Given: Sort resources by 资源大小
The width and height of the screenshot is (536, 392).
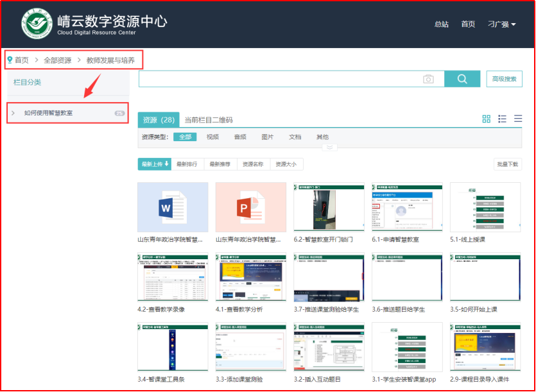Looking at the screenshot, I should click(286, 164).
